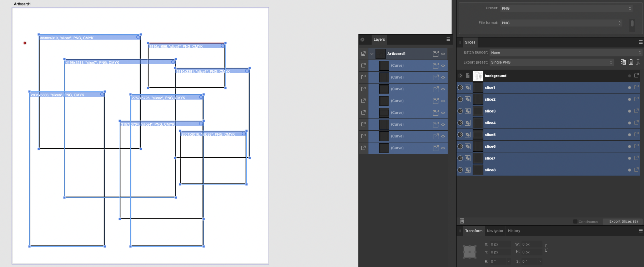
Task: Toggle export dot for slice2
Action: click(629, 99)
